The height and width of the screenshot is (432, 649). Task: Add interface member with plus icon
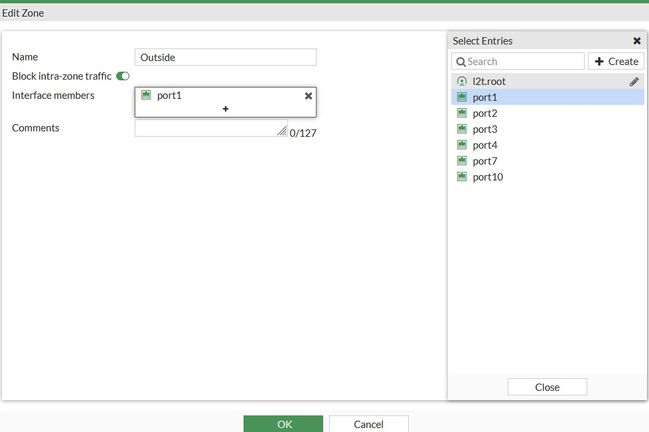226,109
